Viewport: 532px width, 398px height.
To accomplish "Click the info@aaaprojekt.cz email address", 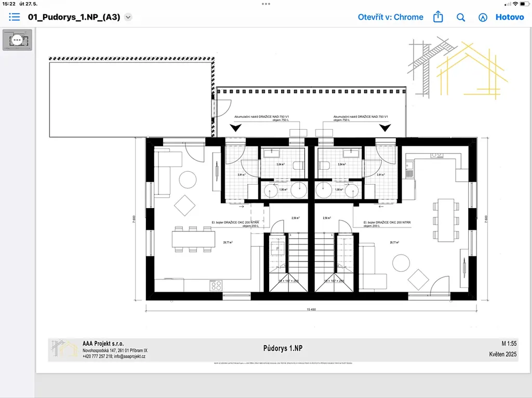I will pyautogui.click(x=130, y=357).
